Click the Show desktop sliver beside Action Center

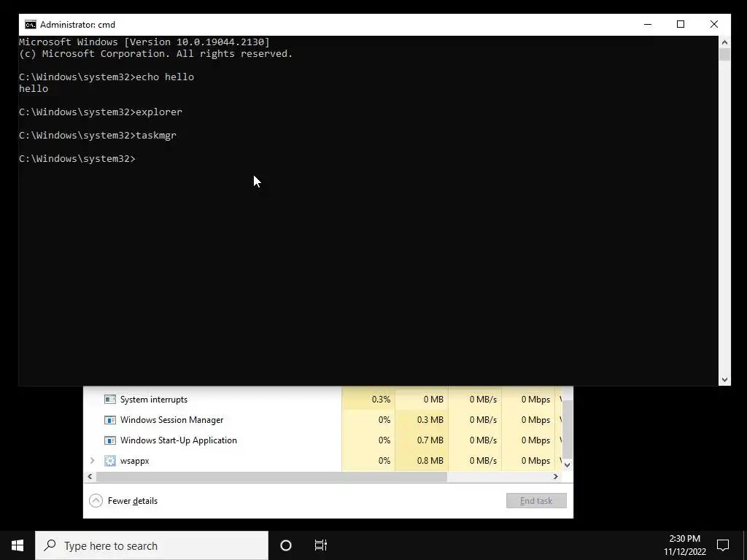pyautogui.click(x=745, y=545)
